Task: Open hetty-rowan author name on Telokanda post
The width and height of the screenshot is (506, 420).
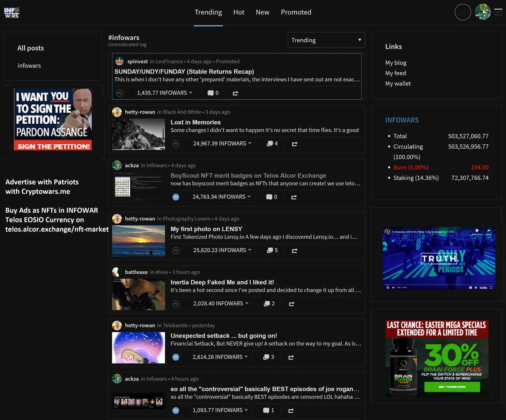Action: point(140,325)
